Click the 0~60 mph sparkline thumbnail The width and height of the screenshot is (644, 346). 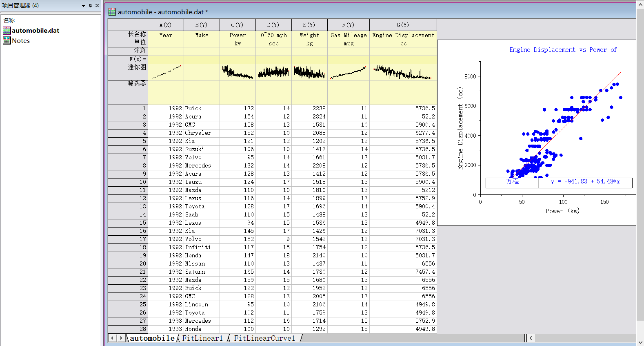(x=273, y=72)
